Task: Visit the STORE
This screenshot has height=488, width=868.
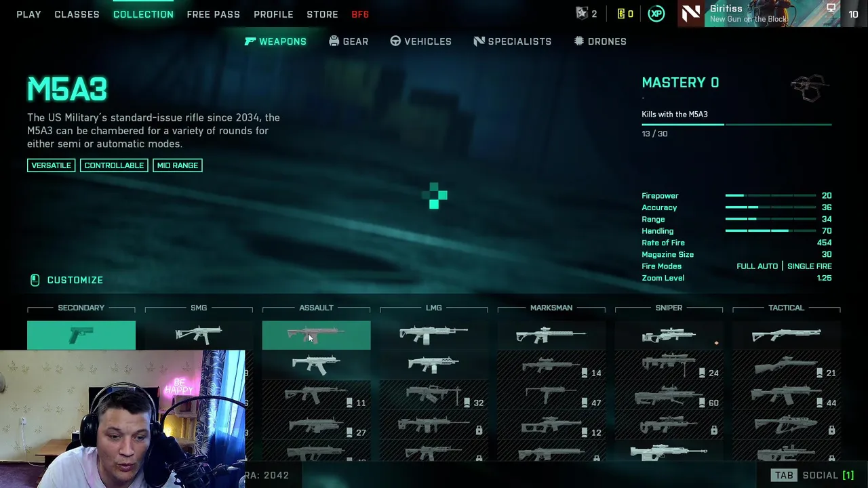Action: click(322, 14)
